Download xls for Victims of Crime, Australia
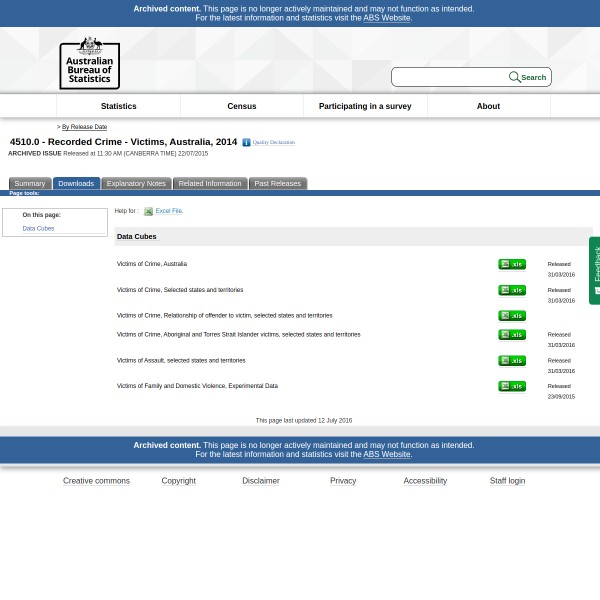Viewport: 600px width, 600px height. (x=511, y=265)
